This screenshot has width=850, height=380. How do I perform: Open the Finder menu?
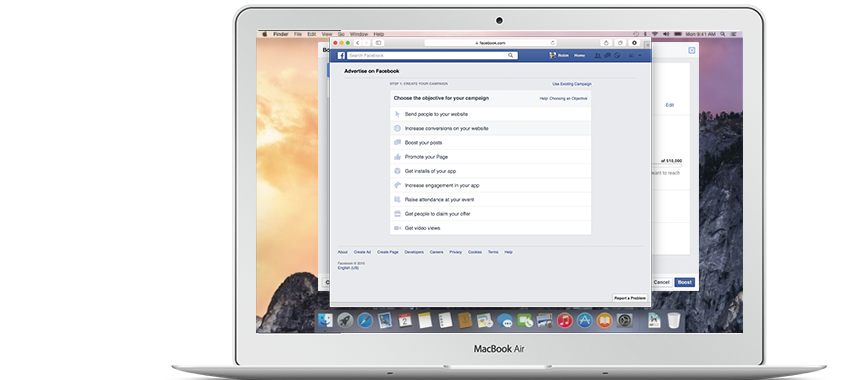click(281, 34)
